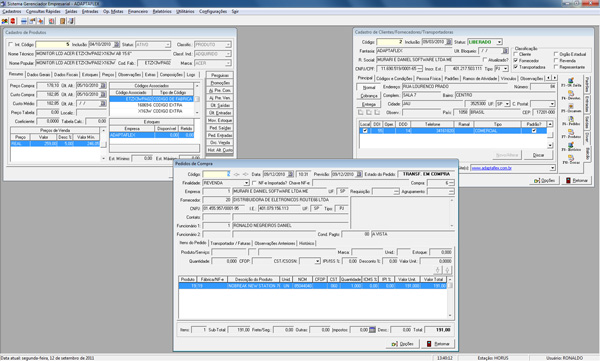Open calendar beside Custo Médio Ult. Alt. date
Screen dimensions: 600x361
(x=103, y=103)
